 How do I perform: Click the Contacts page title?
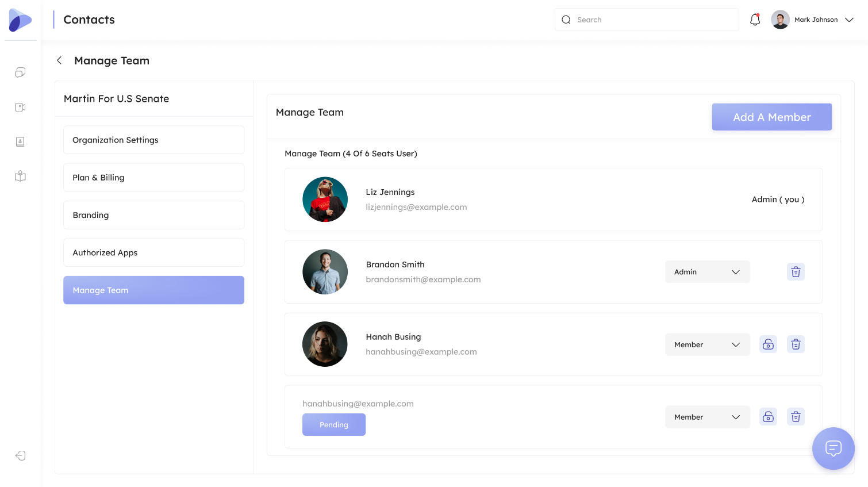89,20
